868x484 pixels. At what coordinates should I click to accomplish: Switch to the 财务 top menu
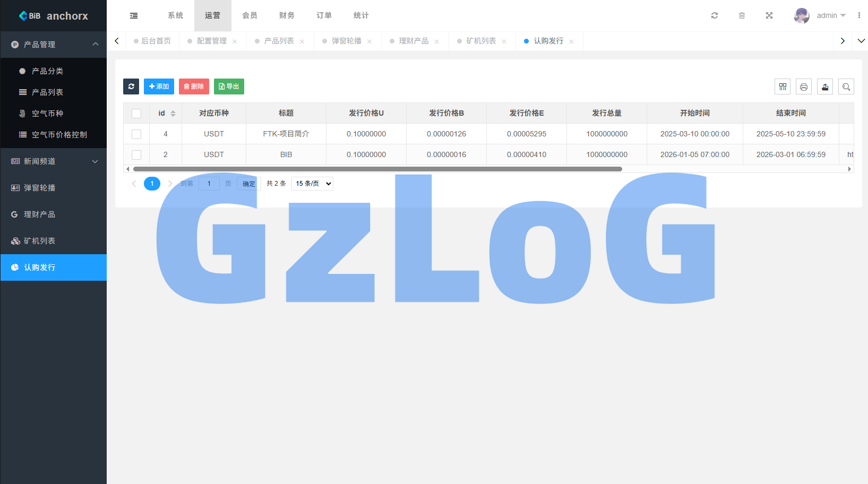287,15
